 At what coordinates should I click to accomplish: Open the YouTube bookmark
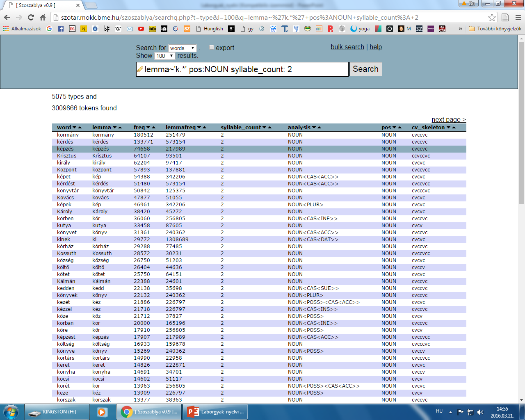141,29
